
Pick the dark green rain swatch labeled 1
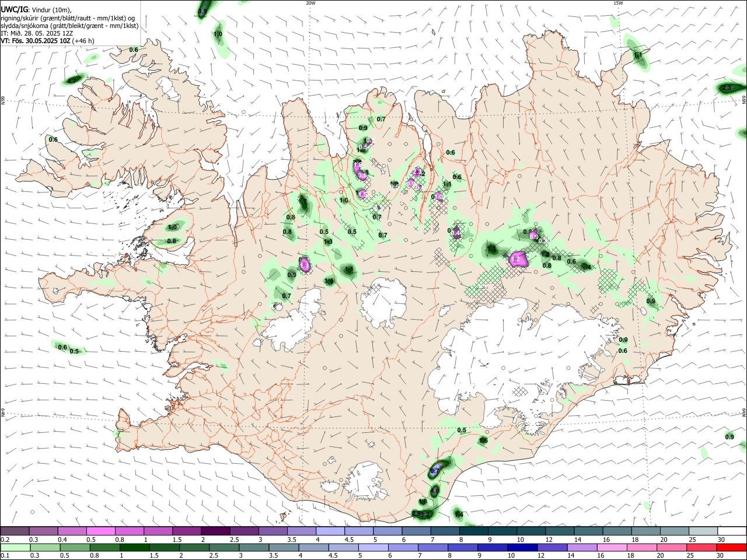coord(134,548)
